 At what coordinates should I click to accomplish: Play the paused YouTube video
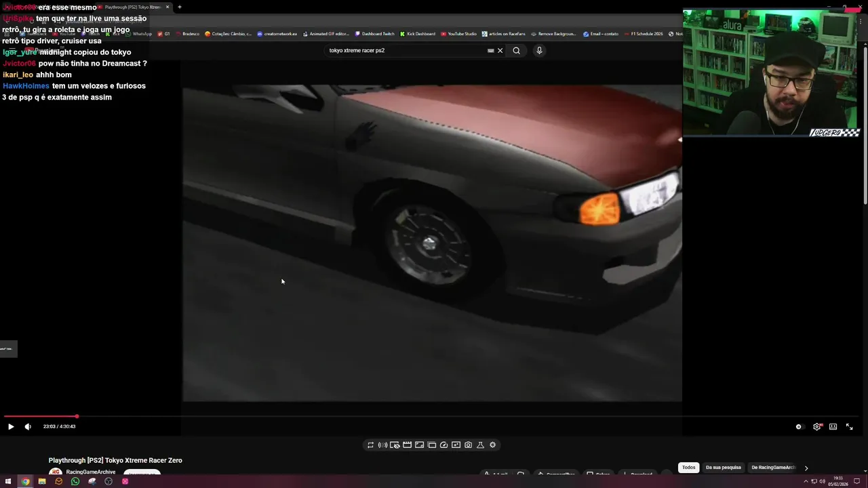[x=10, y=426]
